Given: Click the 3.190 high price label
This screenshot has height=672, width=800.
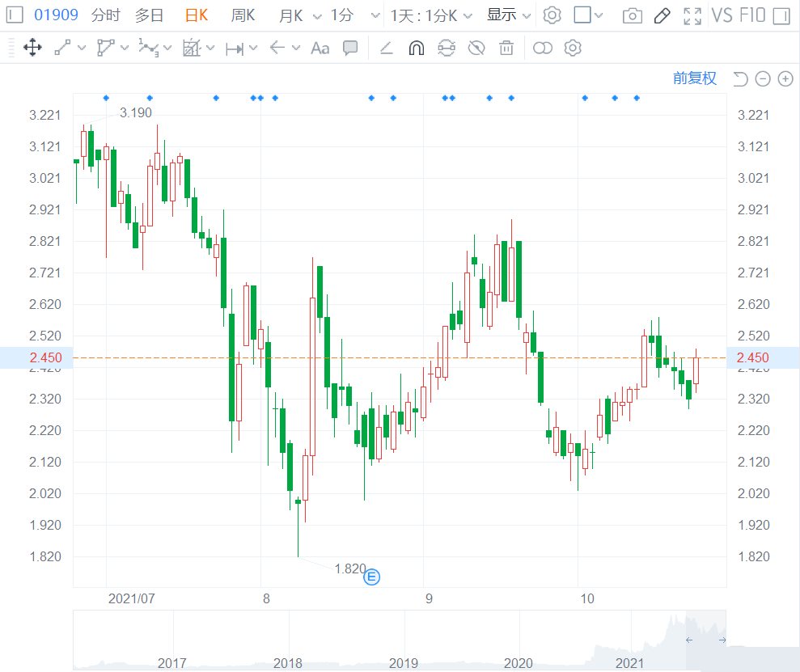Looking at the screenshot, I should [x=136, y=112].
